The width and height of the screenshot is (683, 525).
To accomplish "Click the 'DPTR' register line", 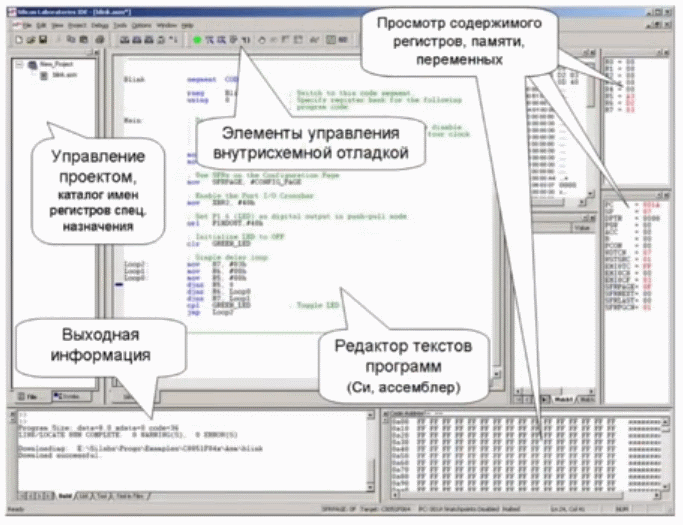I will 632,218.
